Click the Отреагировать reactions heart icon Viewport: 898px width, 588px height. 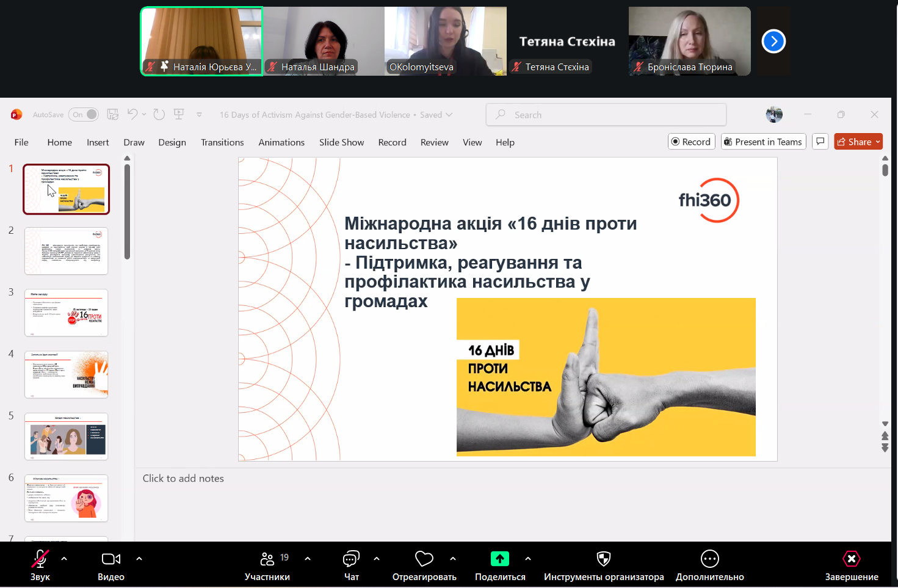pyautogui.click(x=424, y=559)
